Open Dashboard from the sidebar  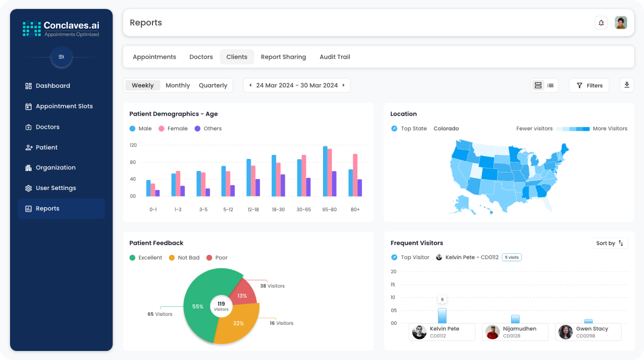pyautogui.click(x=53, y=86)
